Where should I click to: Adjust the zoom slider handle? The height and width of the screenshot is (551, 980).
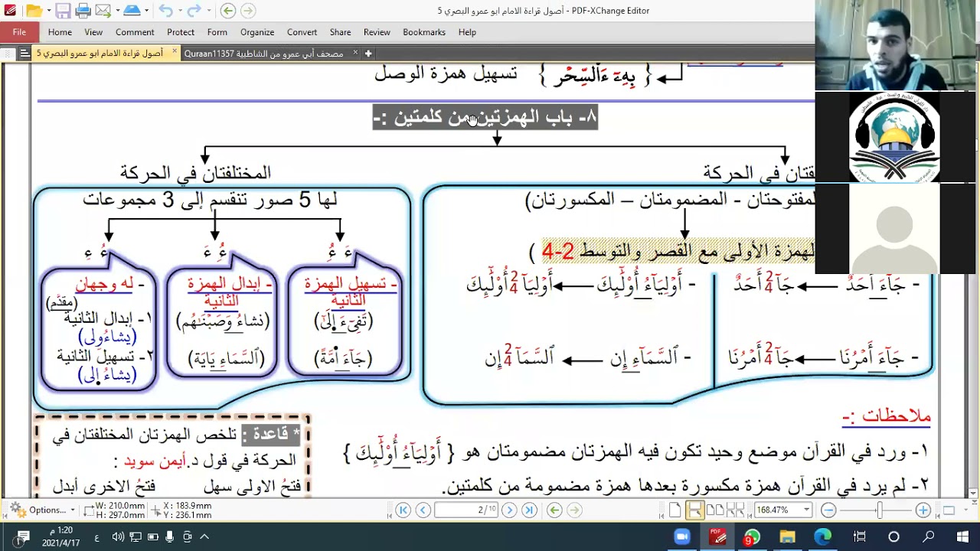[x=879, y=510]
